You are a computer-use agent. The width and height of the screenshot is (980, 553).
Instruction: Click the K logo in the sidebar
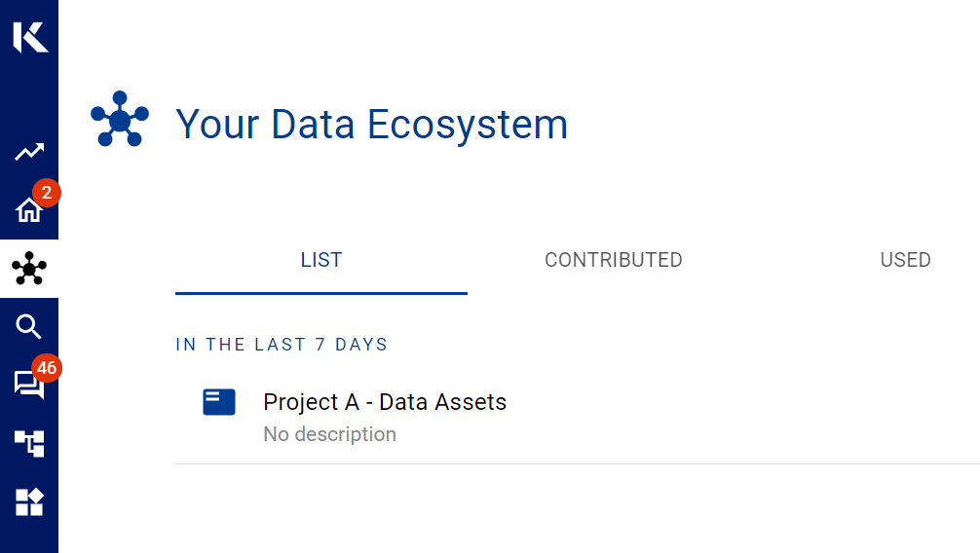pos(29,37)
